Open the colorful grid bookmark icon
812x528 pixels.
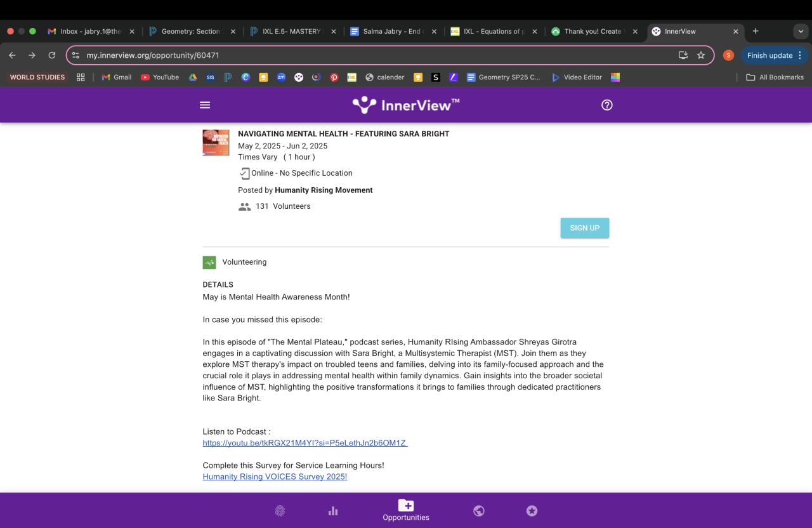click(x=615, y=77)
